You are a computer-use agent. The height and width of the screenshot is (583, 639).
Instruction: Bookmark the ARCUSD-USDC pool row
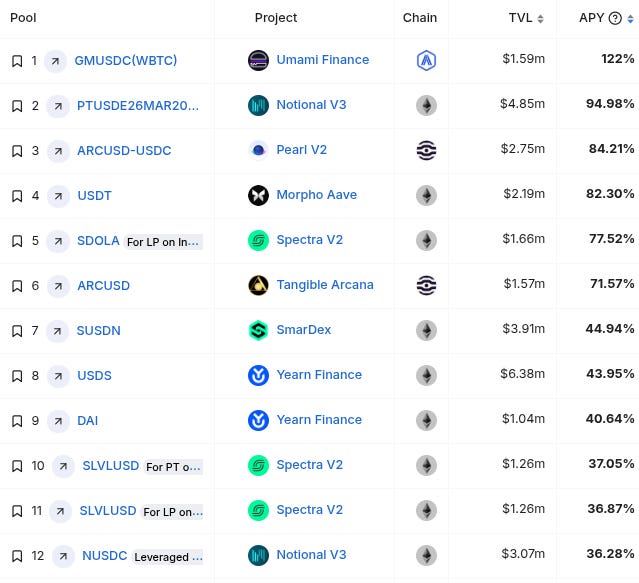pos(17,151)
